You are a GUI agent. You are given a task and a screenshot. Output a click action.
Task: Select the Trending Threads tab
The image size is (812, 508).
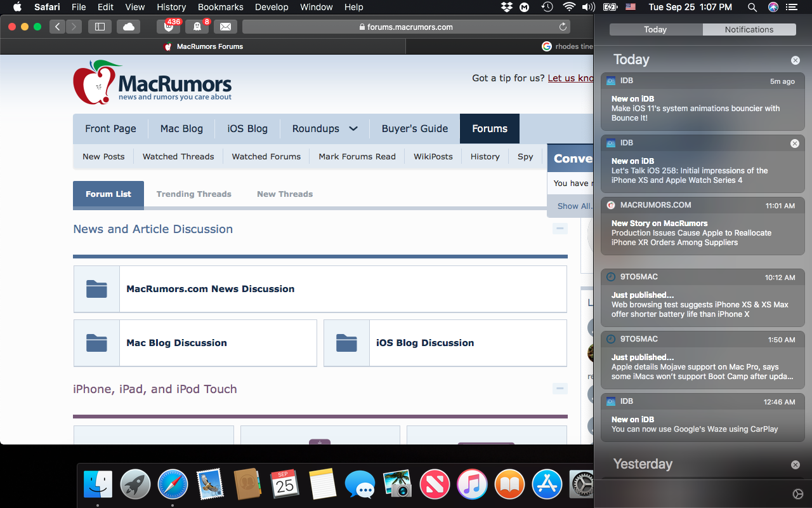[194, 194]
